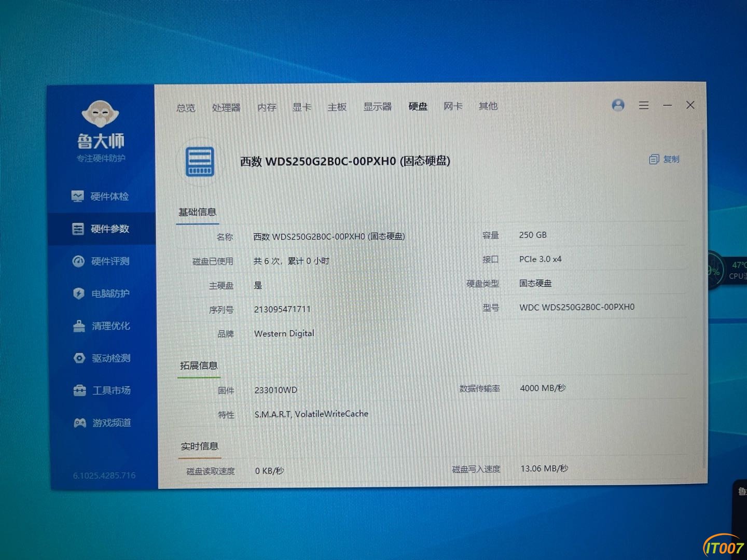Open the hamburger main menu

[x=644, y=105]
